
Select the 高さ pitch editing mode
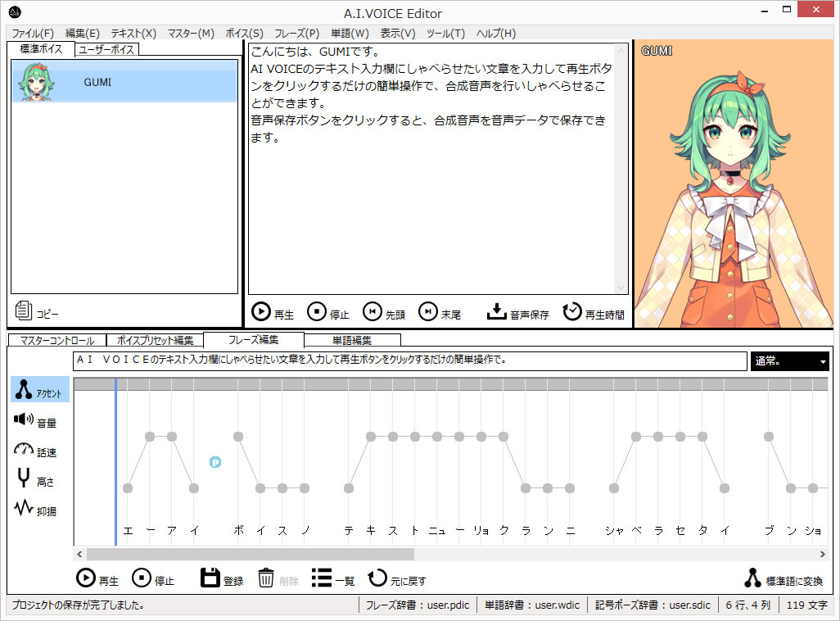[x=35, y=479]
